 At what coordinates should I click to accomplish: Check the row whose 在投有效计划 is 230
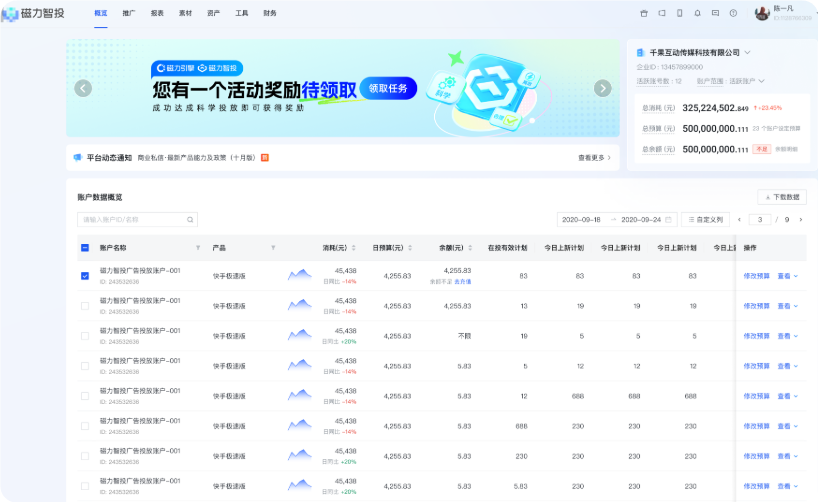(x=85, y=456)
